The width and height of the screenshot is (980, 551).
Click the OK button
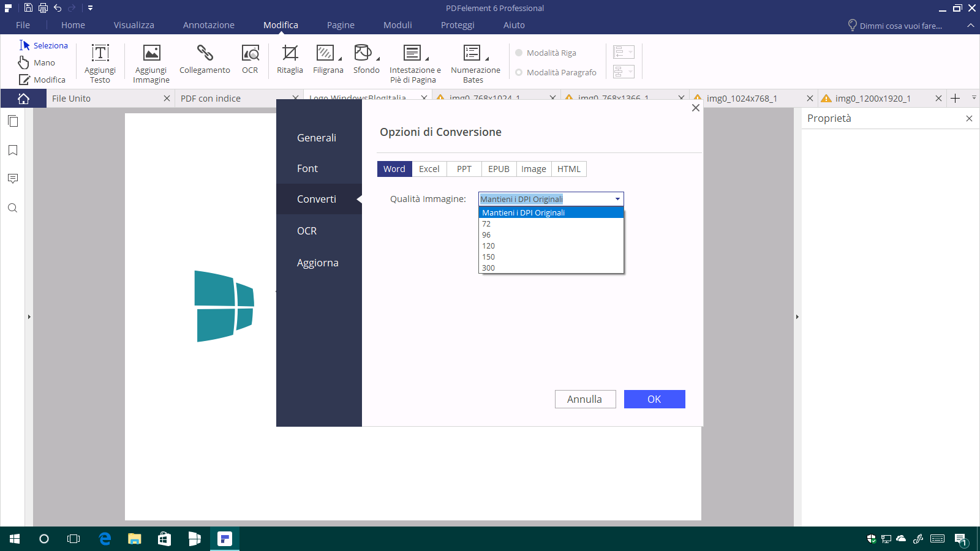(x=654, y=399)
